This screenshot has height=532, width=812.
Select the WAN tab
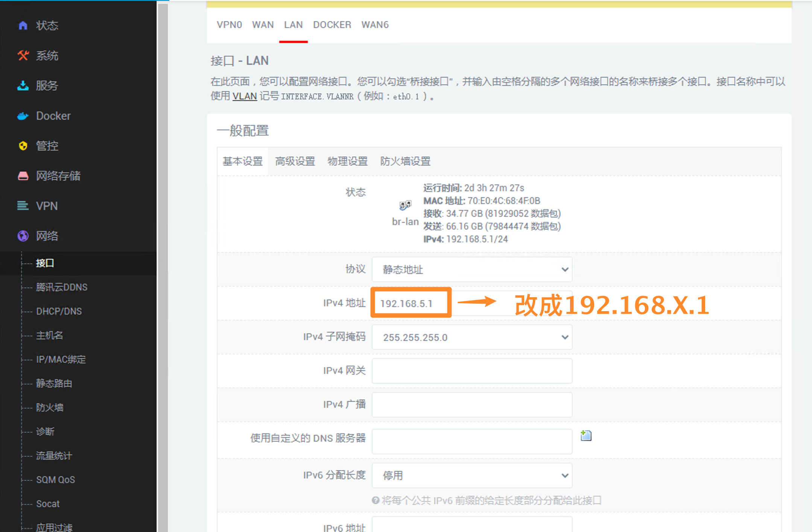pos(262,24)
